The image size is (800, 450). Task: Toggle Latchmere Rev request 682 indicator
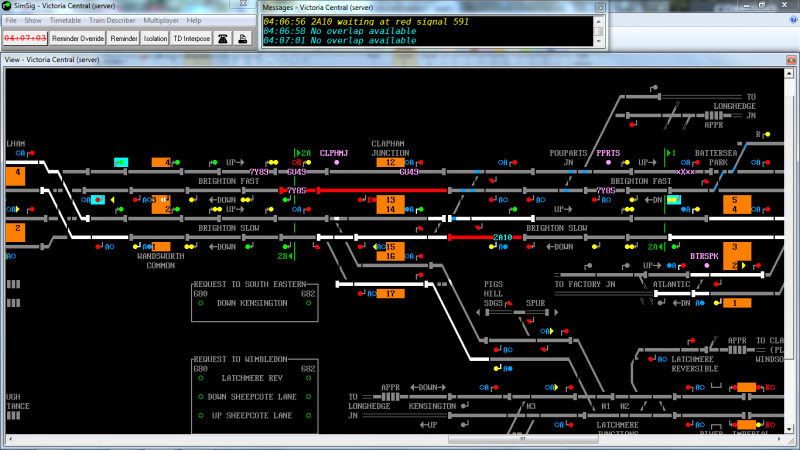click(308, 378)
